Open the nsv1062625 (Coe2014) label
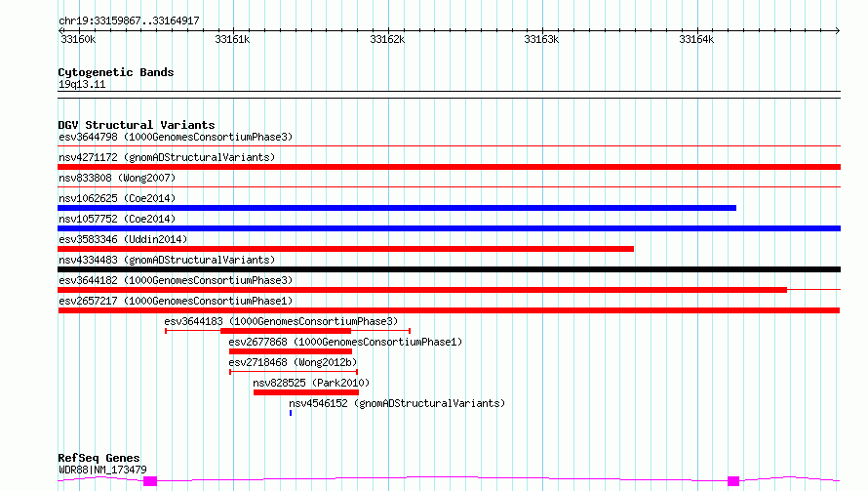Image resolution: width=868 pixels, height=491 pixels. pyautogui.click(x=117, y=198)
